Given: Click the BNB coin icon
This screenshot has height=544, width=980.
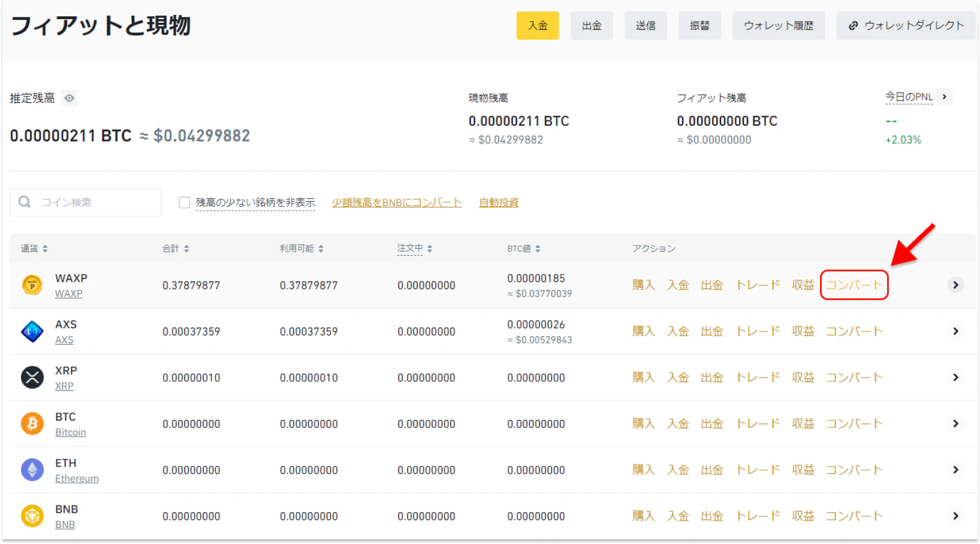Looking at the screenshot, I should tap(32, 516).
